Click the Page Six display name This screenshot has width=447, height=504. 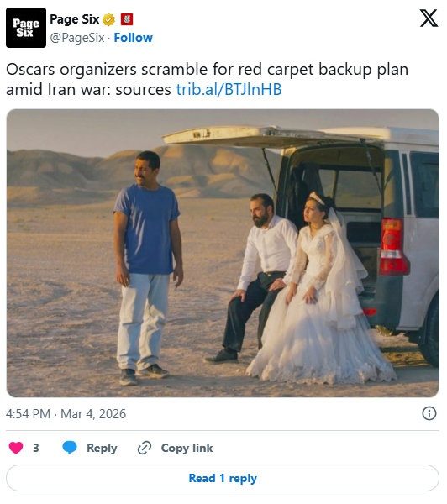pos(74,19)
